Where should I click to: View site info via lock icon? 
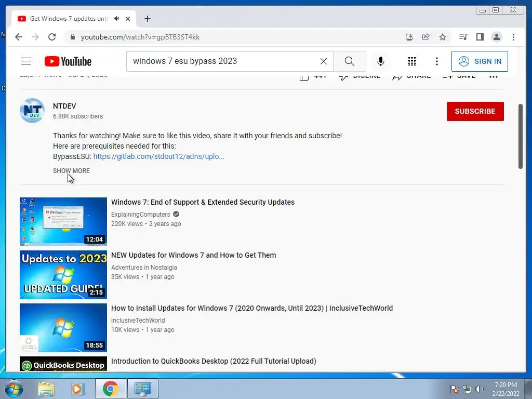point(72,37)
